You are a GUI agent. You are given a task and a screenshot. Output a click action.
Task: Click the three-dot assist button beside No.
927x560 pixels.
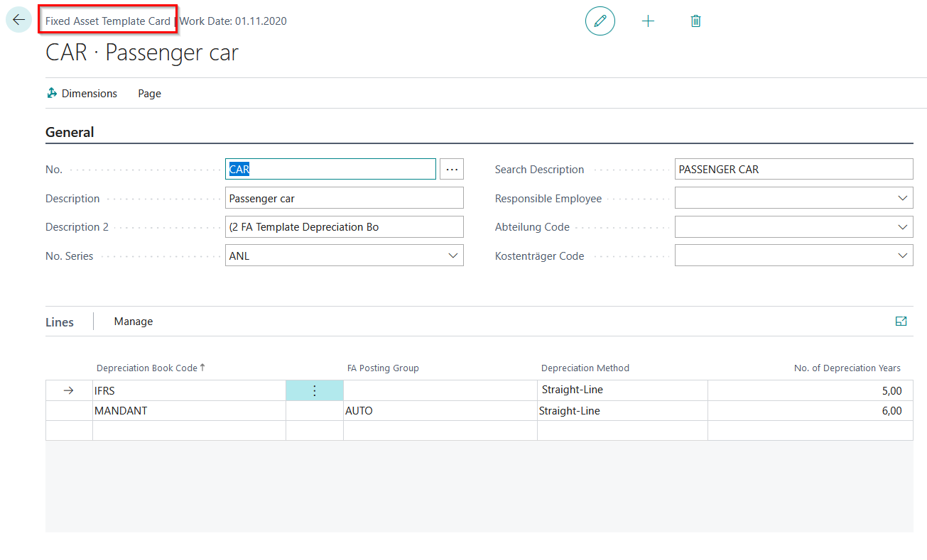[452, 169]
